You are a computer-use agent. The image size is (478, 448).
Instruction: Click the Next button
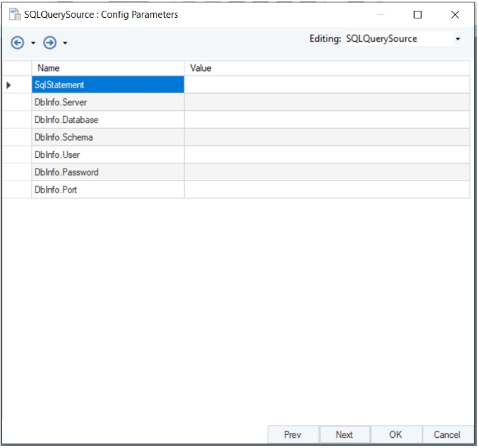[344, 434]
